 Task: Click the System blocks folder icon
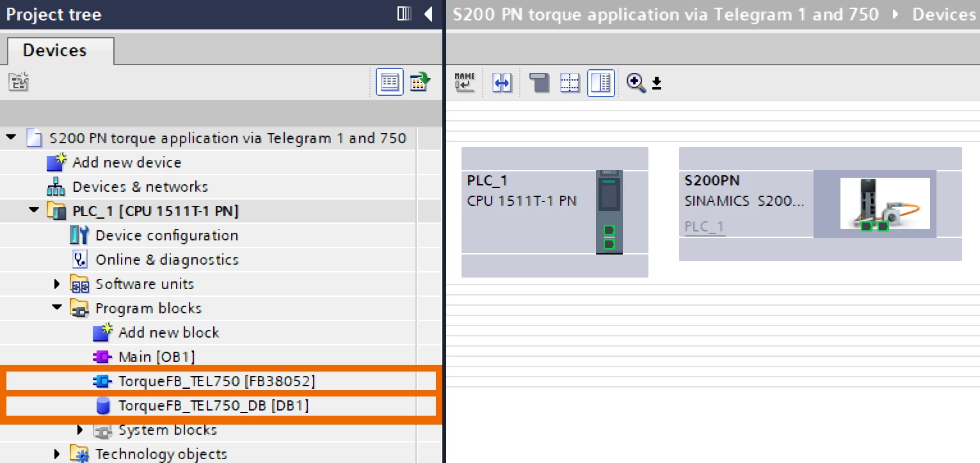point(102,430)
